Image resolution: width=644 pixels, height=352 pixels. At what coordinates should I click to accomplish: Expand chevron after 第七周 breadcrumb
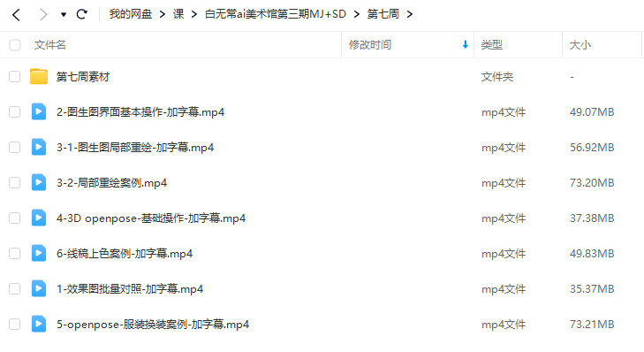tap(410, 14)
